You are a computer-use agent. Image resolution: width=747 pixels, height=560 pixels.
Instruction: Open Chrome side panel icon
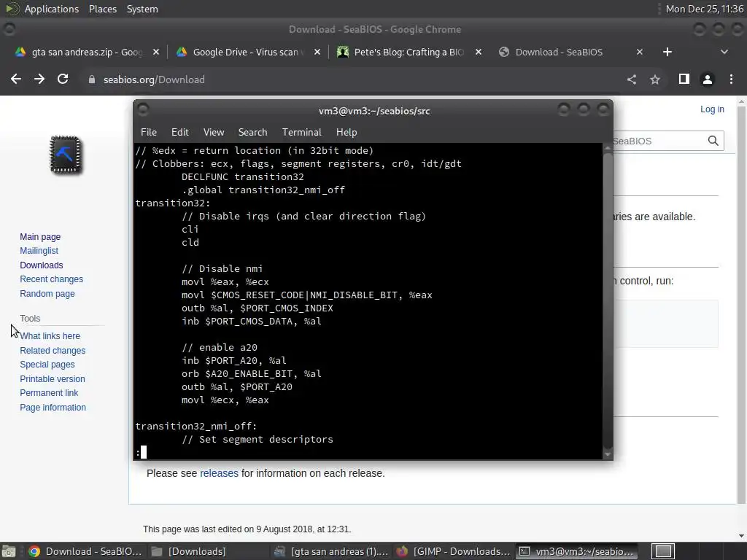[x=684, y=79]
